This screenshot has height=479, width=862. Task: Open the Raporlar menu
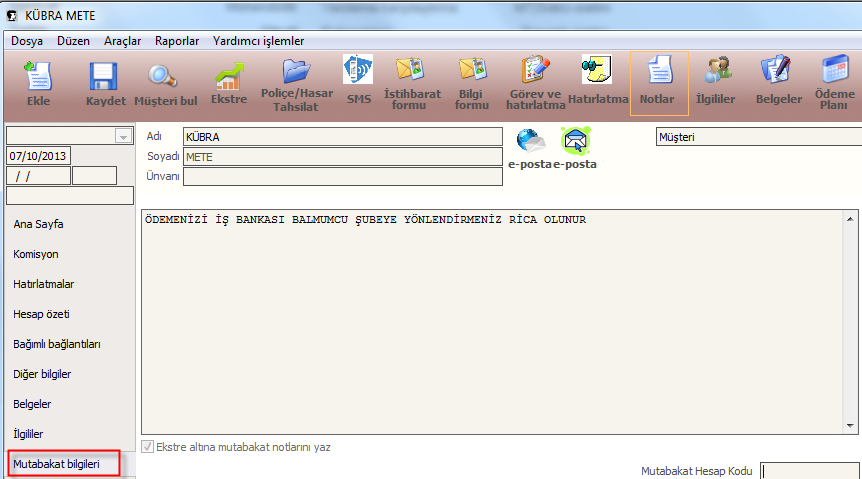[177, 41]
